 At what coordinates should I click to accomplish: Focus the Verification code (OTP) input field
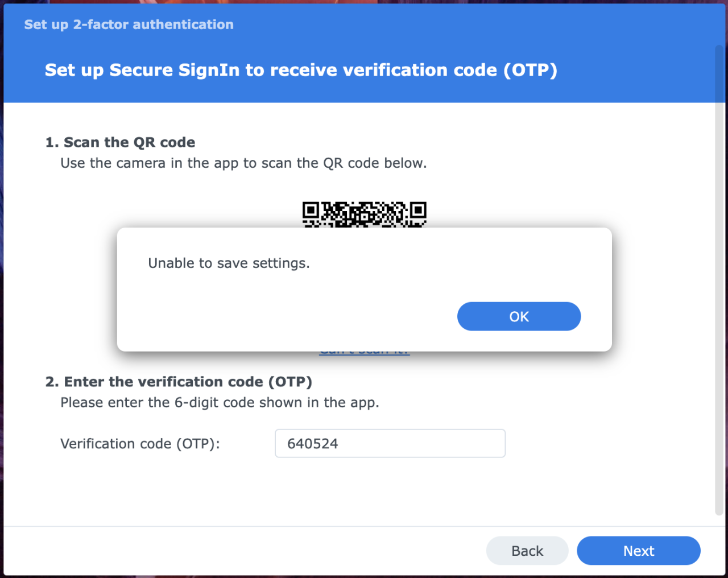390,443
